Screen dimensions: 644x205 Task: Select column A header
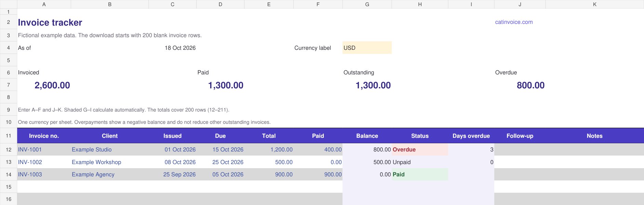tap(44, 4)
